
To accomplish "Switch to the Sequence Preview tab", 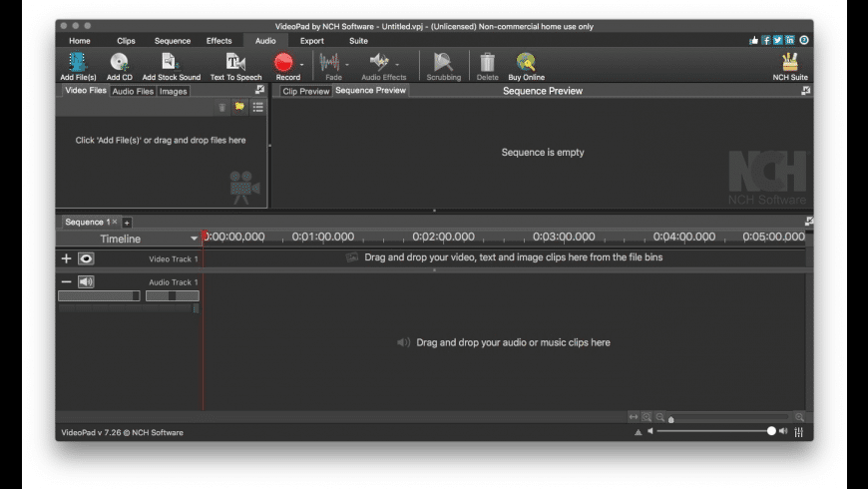I will tap(370, 90).
